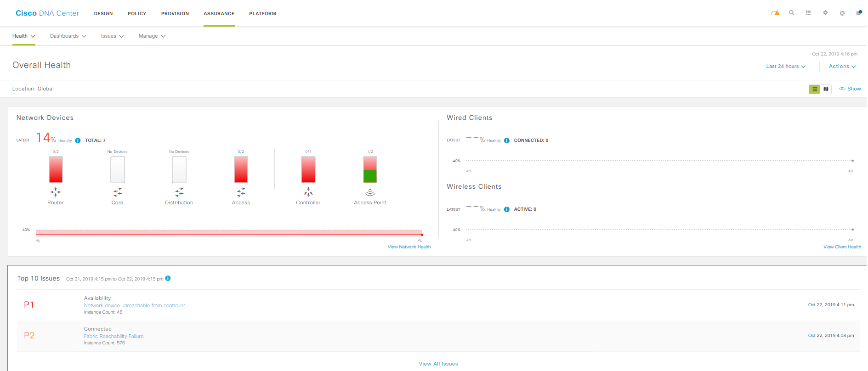Click info icon next to Top 10 Issues
Image resolution: width=868 pixels, height=371 pixels.
[168, 278]
